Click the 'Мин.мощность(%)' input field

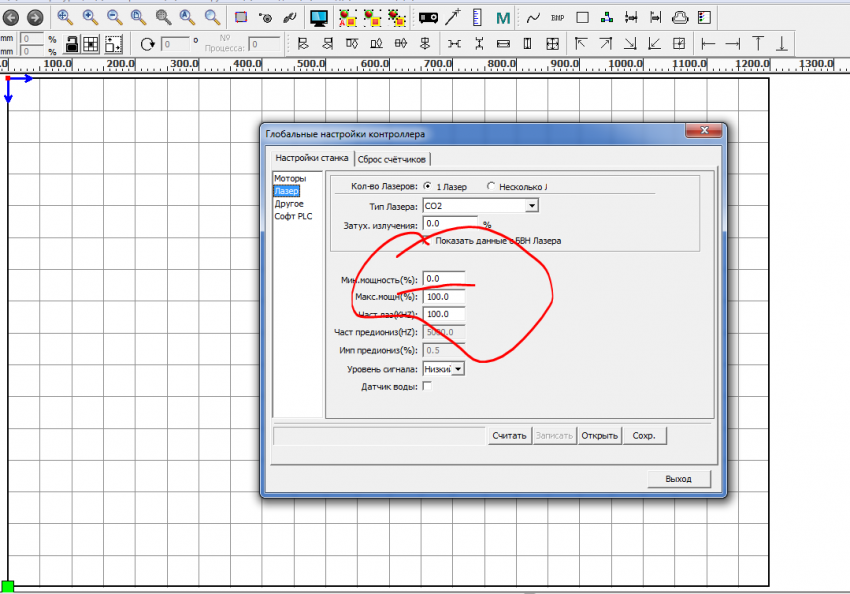click(x=444, y=279)
